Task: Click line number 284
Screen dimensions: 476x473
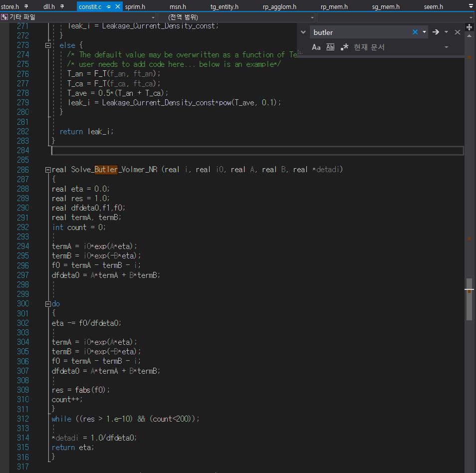Action: point(23,150)
